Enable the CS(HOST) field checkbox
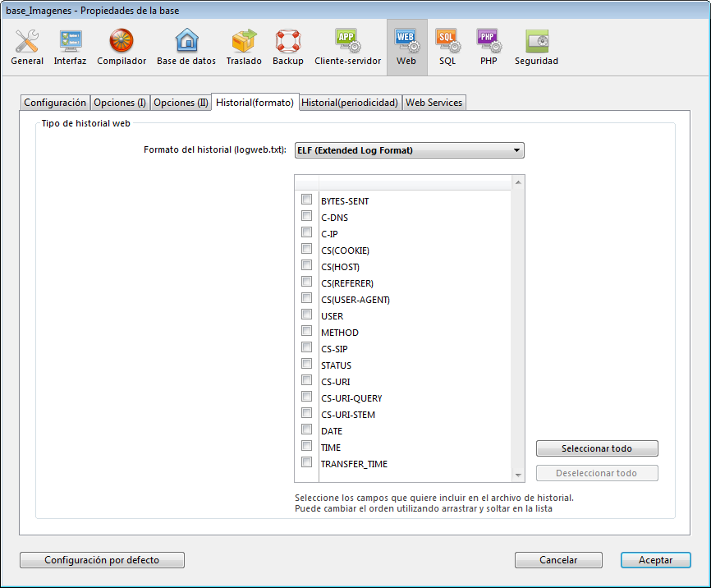This screenshot has width=711, height=588. [306, 265]
